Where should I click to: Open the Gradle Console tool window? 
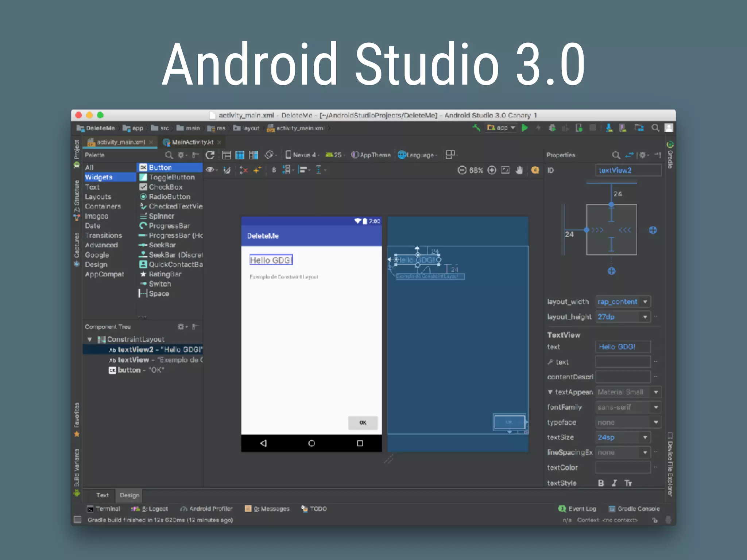(634, 509)
